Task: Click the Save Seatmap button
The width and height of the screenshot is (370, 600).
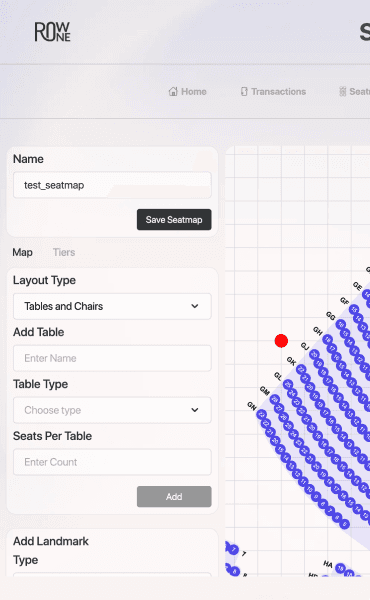Action: click(174, 220)
